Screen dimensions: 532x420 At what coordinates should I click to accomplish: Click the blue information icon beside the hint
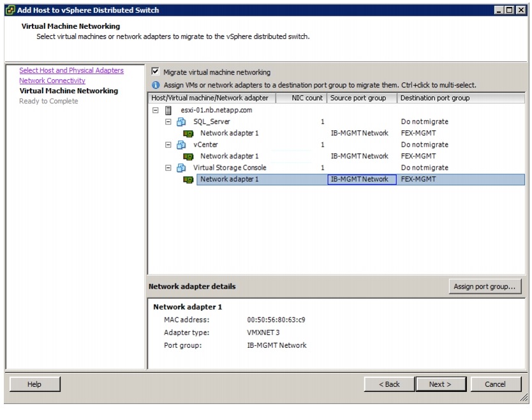point(155,85)
